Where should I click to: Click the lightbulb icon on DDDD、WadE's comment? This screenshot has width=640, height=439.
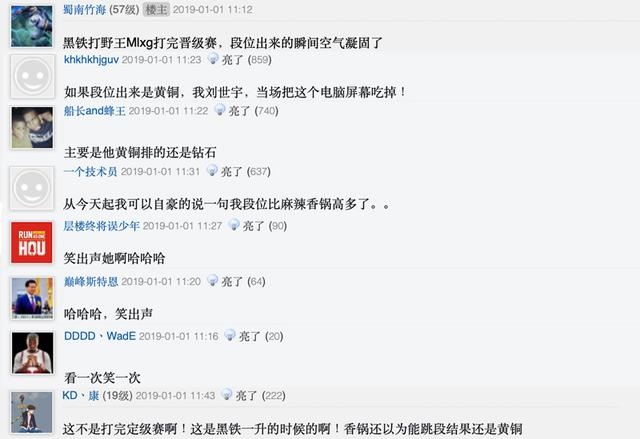click(x=230, y=335)
